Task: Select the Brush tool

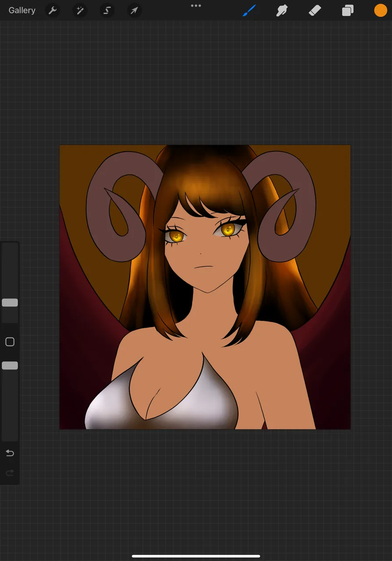Action: 249,11
